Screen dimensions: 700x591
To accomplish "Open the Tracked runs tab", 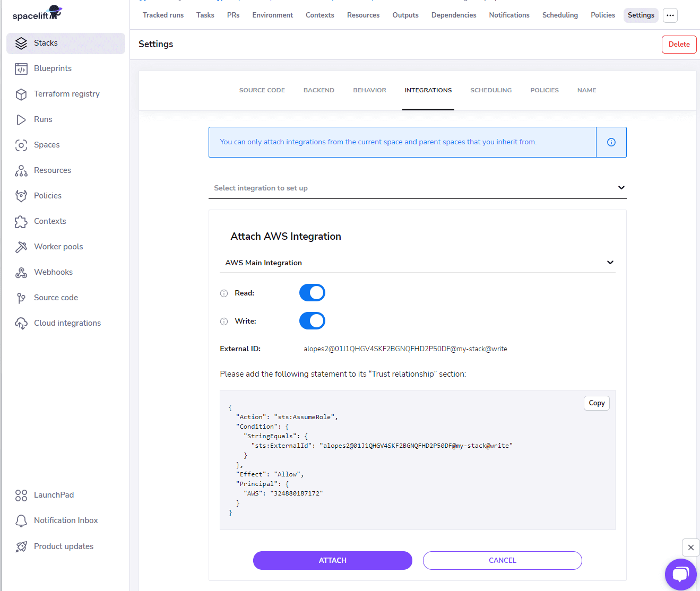I will (x=163, y=15).
